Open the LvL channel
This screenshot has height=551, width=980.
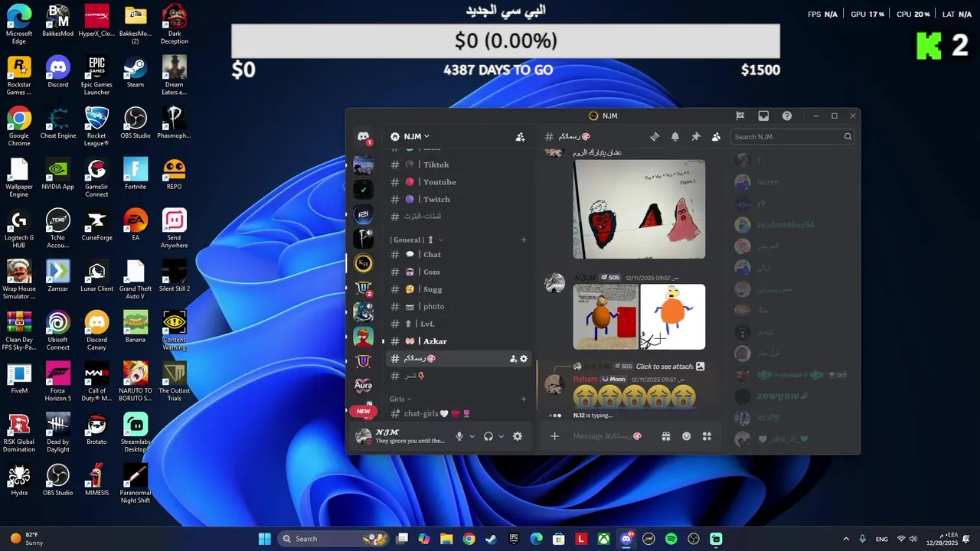(458, 324)
